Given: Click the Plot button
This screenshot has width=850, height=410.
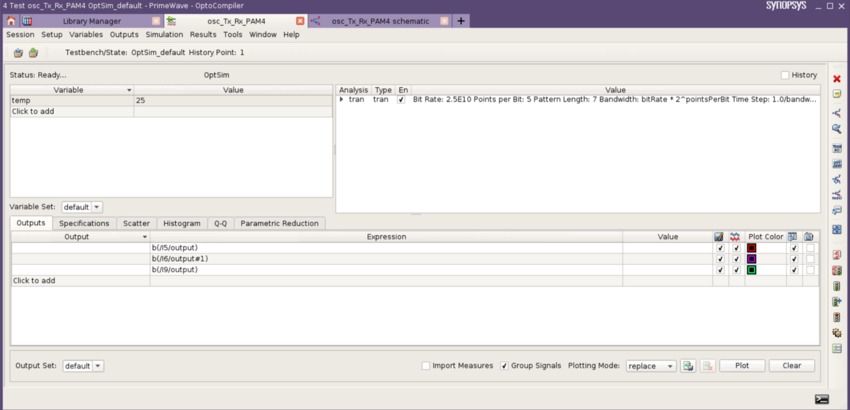Looking at the screenshot, I should click(741, 366).
